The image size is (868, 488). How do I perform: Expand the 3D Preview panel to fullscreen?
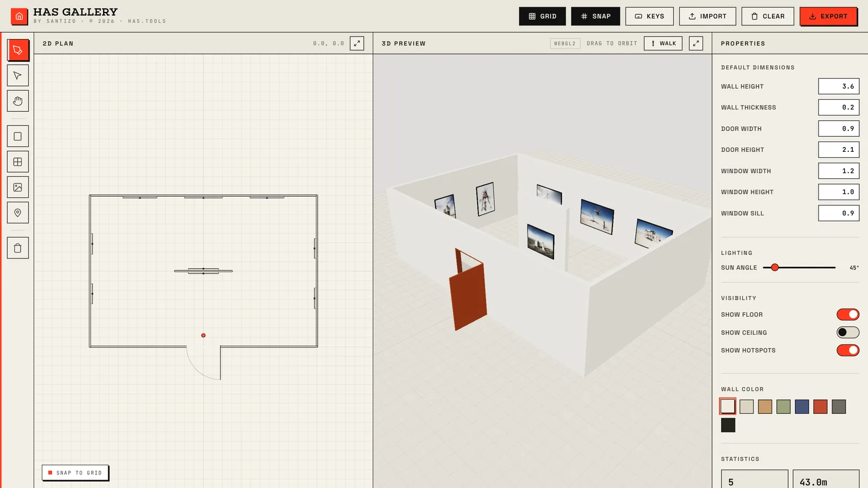click(696, 43)
